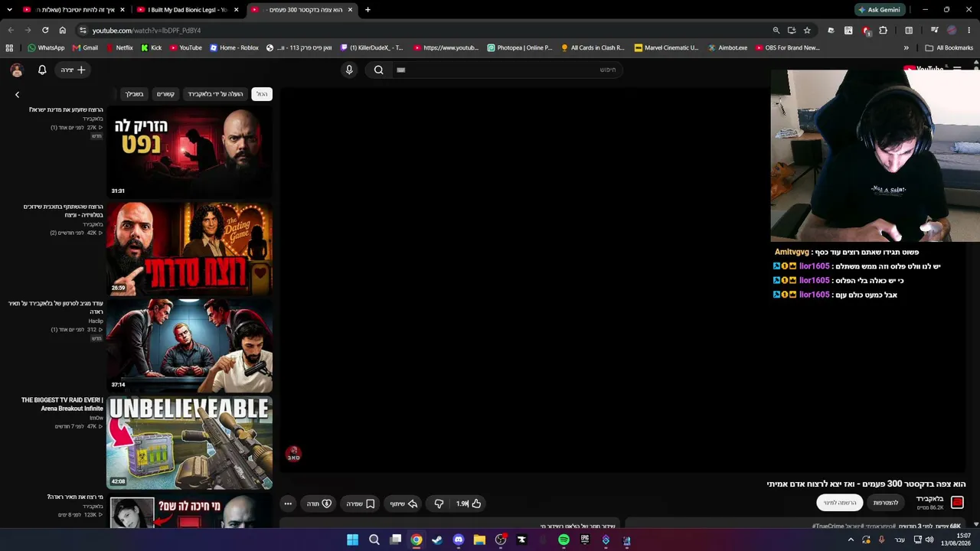Open the 'Marvel Cinematic U...' bookmark
Image resolution: width=980 pixels, height=551 pixels.
(x=665, y=47)
